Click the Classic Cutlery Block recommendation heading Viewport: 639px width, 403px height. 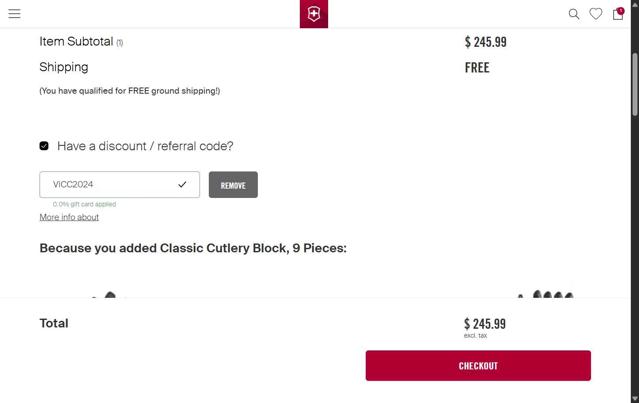[x=193, y=248]
